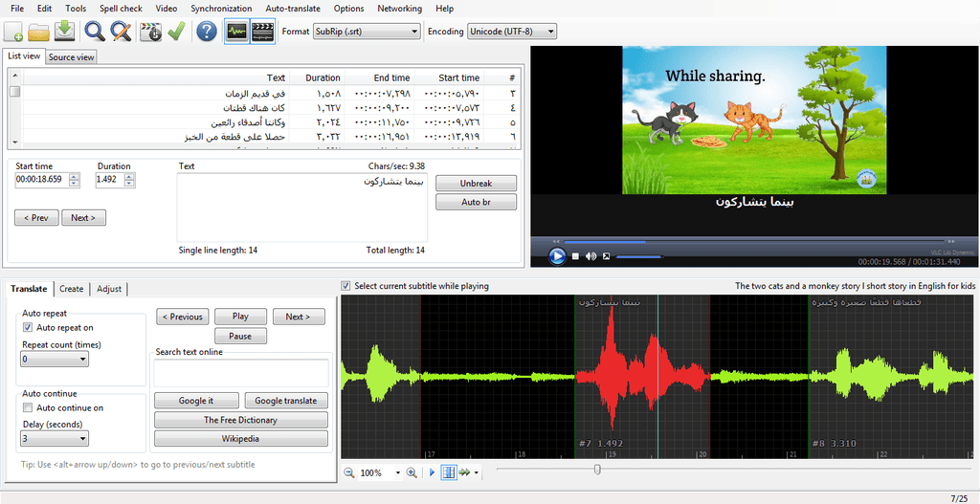Viewport: 980px width, 504px height.
Task: Open the Auto-translate menu
Action: coord(293,9)
